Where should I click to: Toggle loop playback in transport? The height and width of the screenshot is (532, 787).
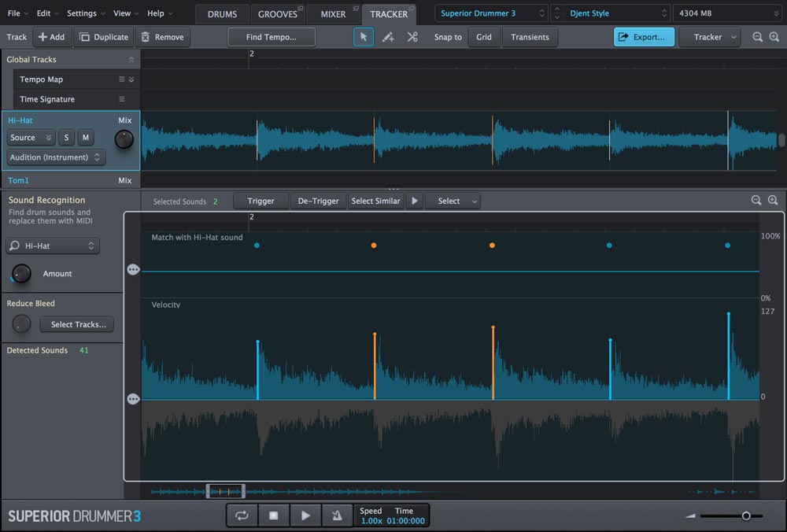pyautogui.click(x=242, y=515)
